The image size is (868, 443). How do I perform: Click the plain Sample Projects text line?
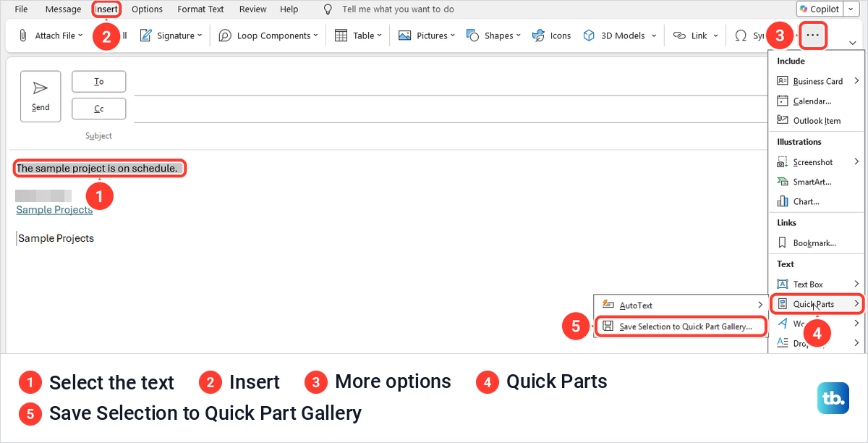56,238
